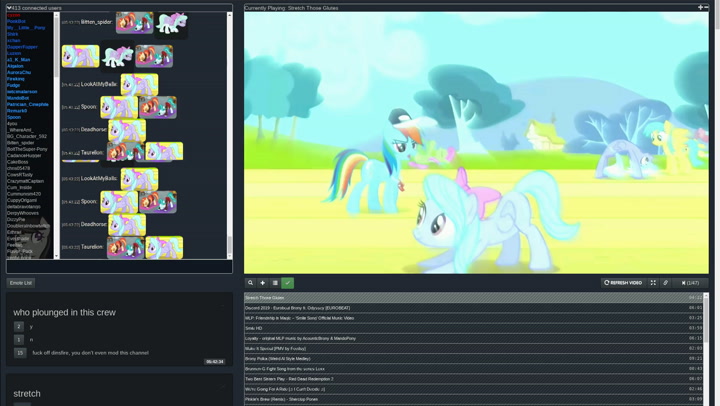
Task: Open the Emote List button
Action: click(21, 283)
